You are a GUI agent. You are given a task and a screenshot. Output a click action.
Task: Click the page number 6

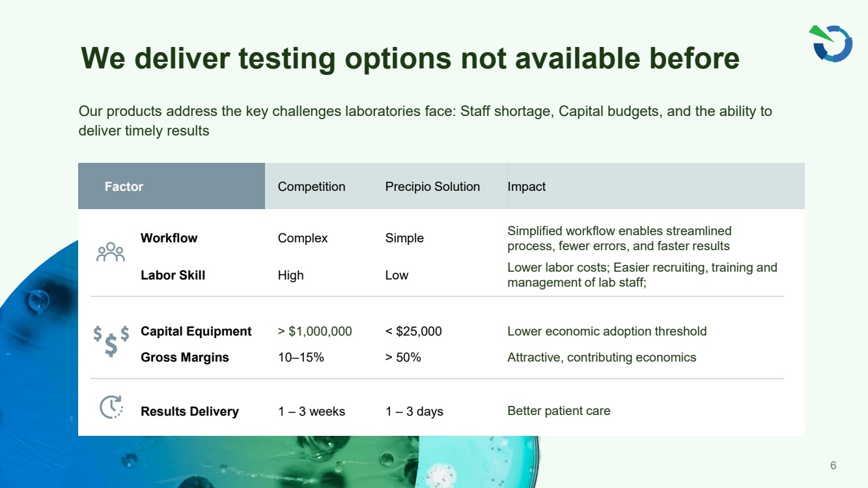pyautogui.click(x=833, y=465)
